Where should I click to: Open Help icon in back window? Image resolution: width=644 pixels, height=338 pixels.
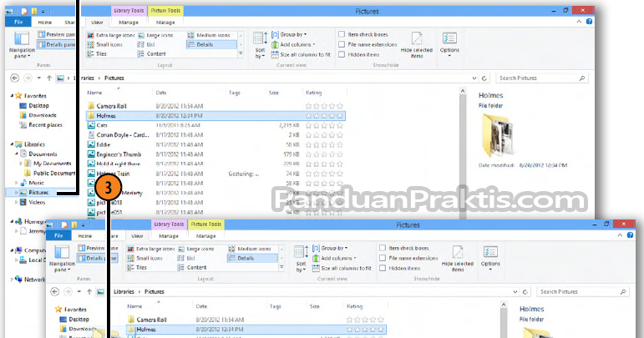coord(589,22)
